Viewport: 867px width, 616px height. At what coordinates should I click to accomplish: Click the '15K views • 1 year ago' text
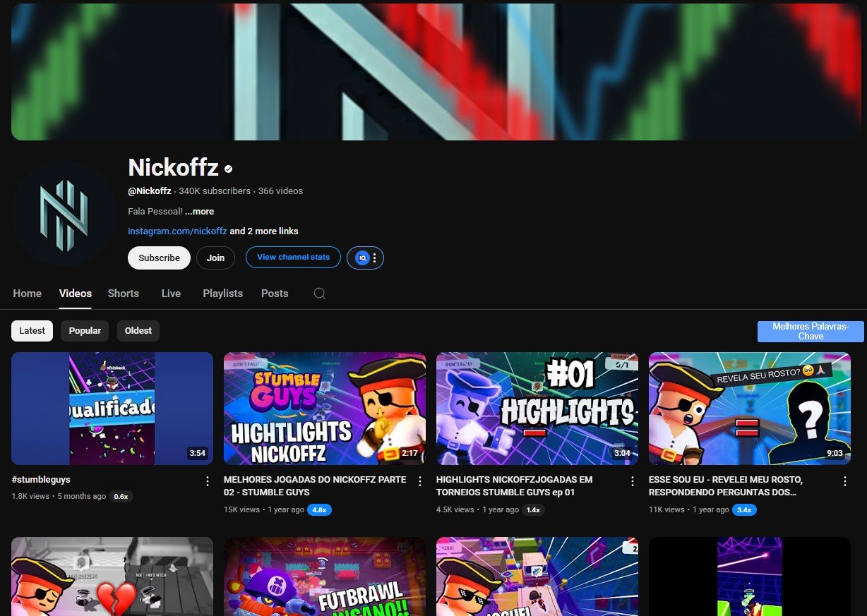tap(264, 509)
